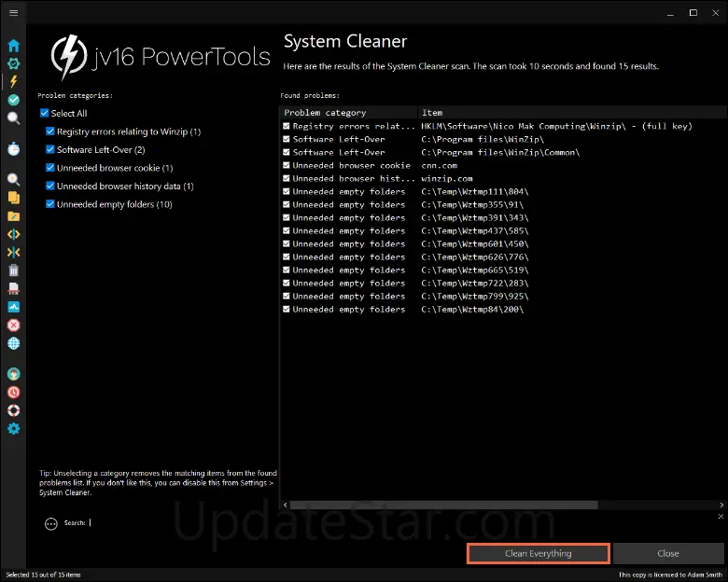728x582 pixels.
Task: Toggle Unneeded empty folders (10) category checkbox
Action: click(50, 203)
